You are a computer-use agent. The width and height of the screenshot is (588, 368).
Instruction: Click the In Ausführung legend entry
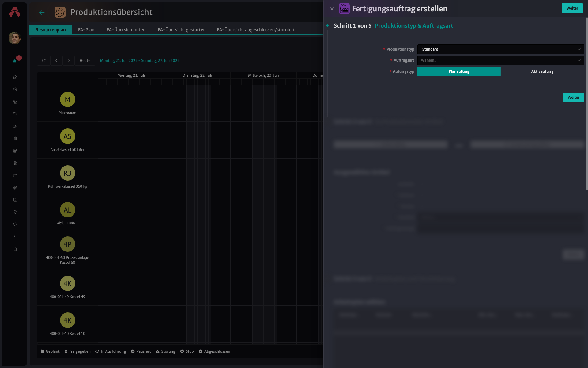point(111,351)
